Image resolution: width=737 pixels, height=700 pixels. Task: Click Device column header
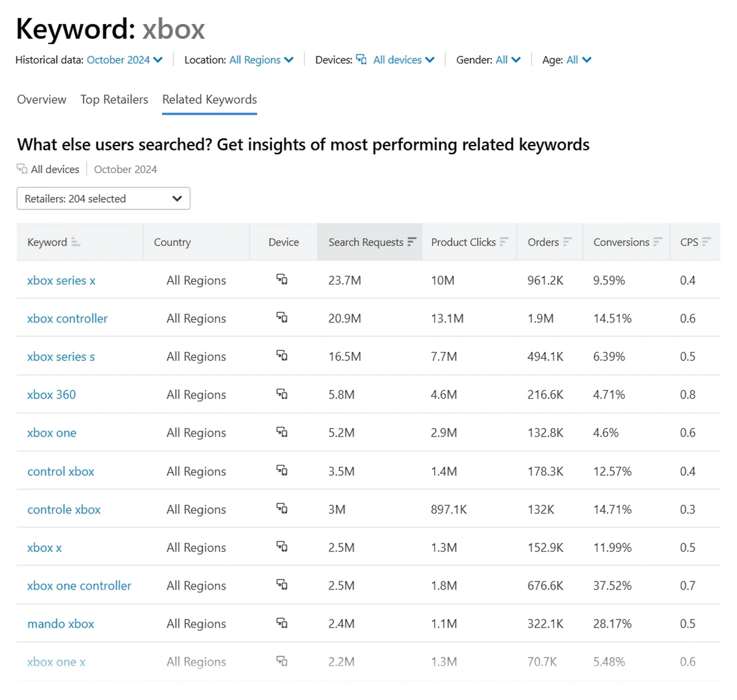coord(284,242)
